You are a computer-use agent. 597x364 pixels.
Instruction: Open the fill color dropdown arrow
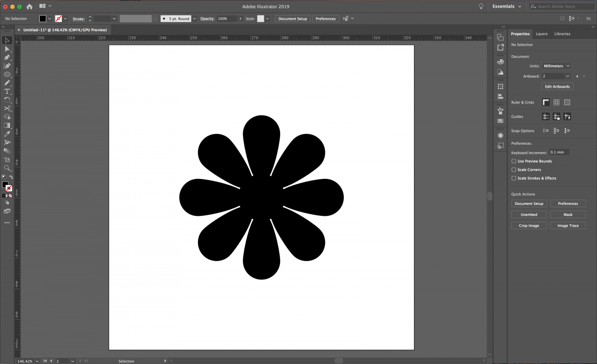(49, 18)
